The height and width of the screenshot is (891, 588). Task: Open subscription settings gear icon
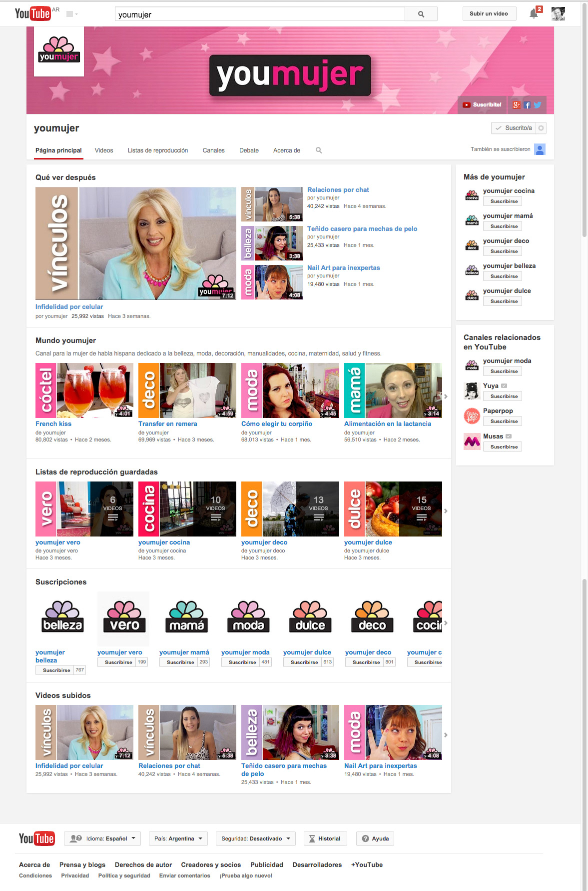[x=541, y=128]
